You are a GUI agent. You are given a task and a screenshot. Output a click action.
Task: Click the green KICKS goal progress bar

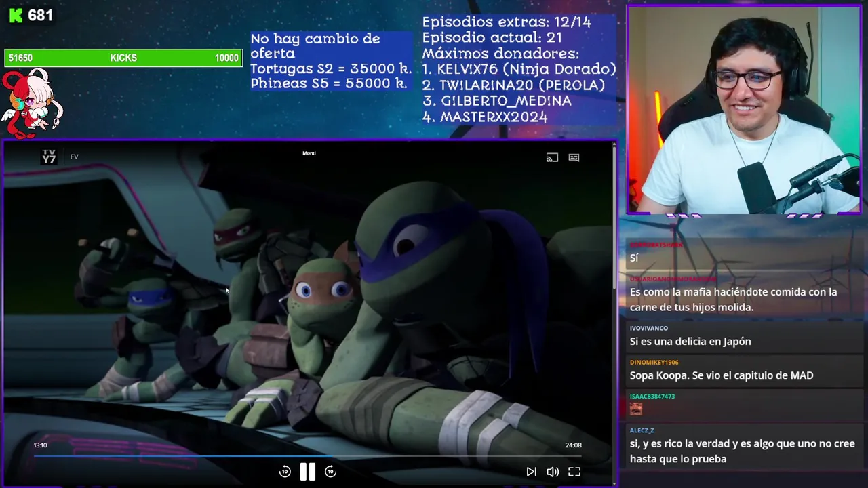click(123, 58)
